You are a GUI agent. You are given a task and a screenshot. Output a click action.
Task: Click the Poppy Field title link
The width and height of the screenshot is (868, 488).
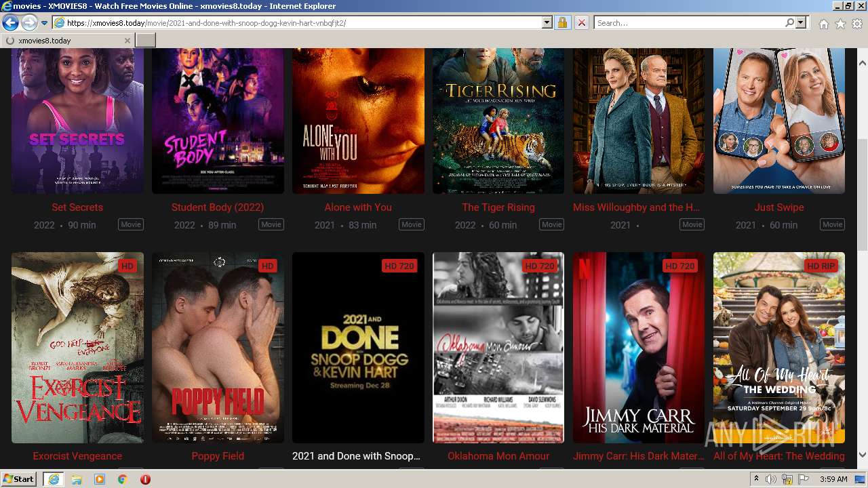(218, 456)
